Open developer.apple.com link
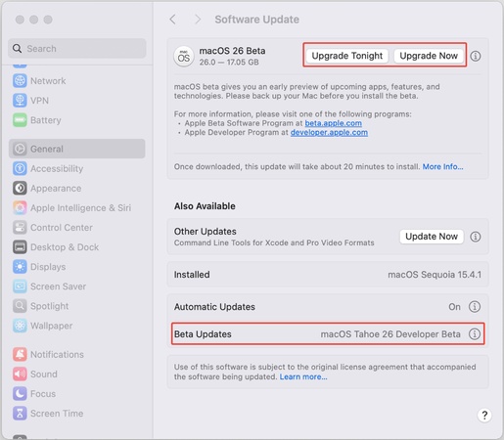 (x=329, y=132)
